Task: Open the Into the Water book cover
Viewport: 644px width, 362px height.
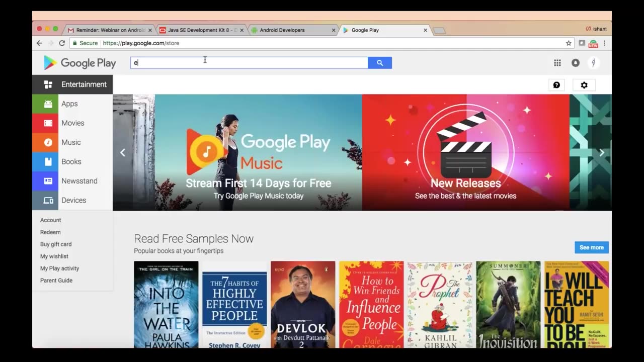Action: (x=166, y=304)
